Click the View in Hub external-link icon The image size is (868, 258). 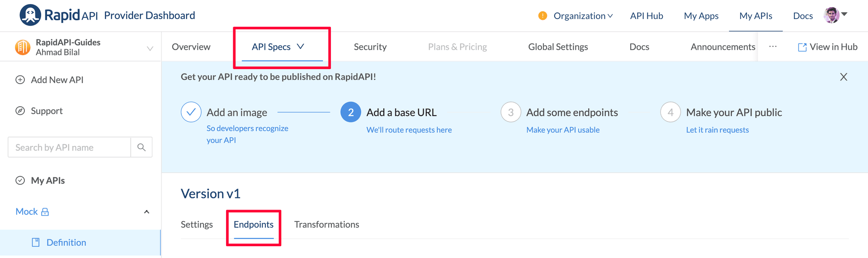(802, 47)
